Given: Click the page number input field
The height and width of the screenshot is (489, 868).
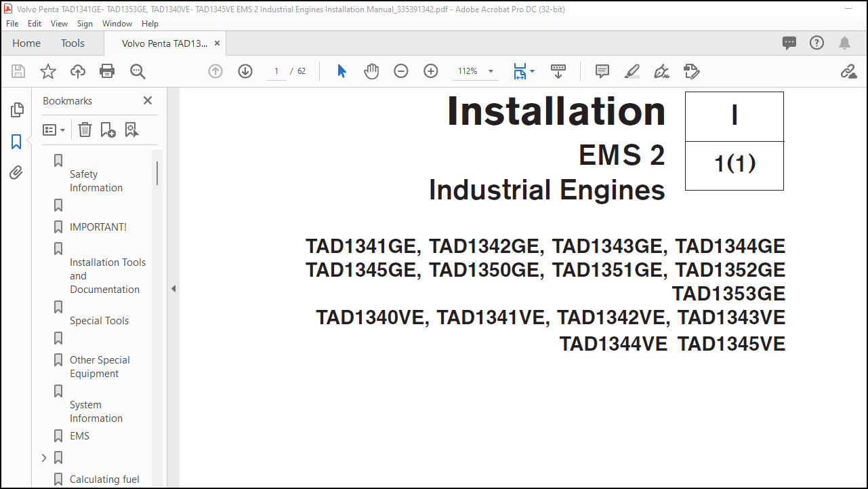Looking at the screenshot, I should (x=276, y=71).
